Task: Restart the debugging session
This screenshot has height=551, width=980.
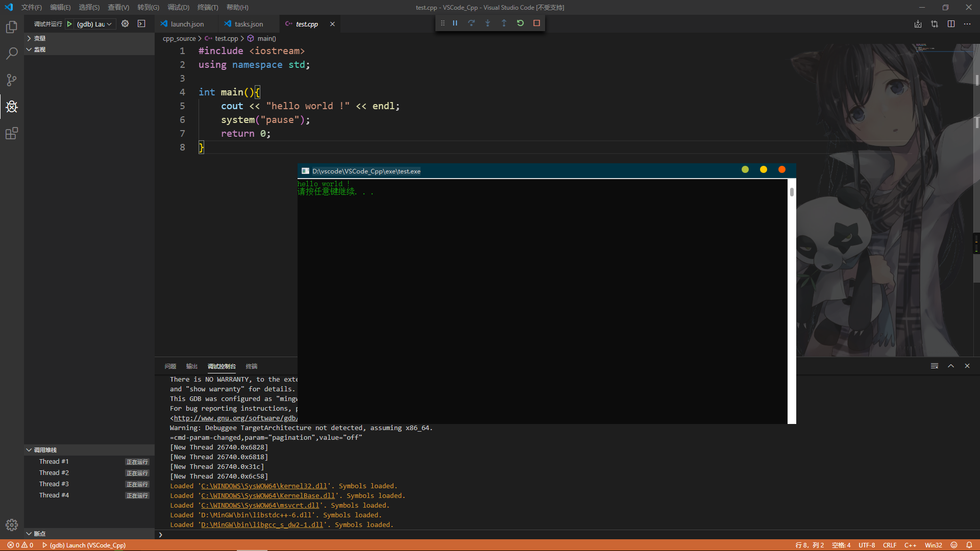Action: pos(520,23)
